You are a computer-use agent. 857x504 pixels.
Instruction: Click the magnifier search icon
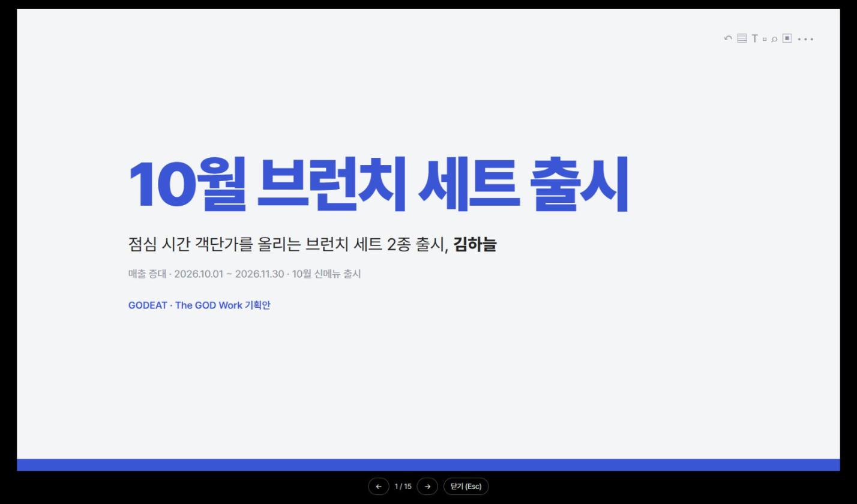[x=774, y=39]
